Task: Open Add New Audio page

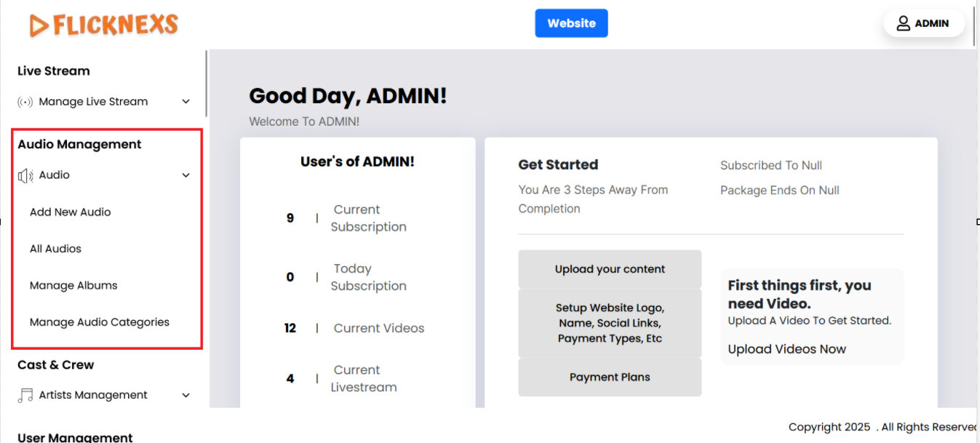Action: (x=70, y=212)
